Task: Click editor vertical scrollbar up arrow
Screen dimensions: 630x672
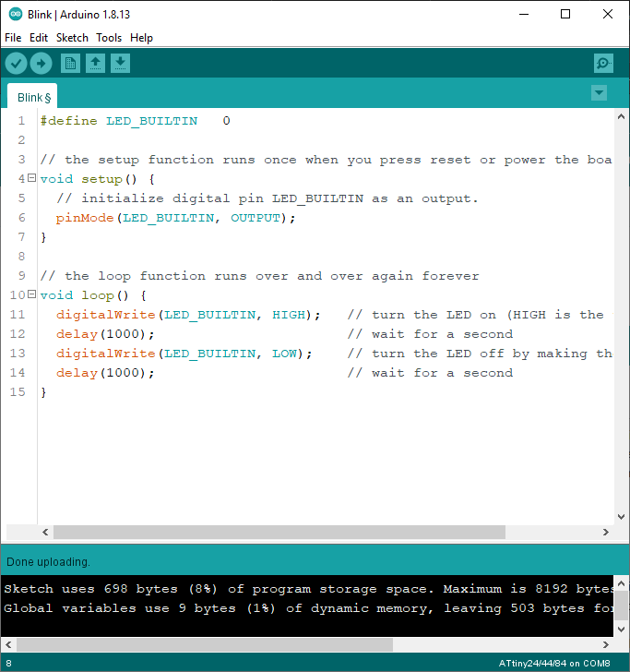Action: [621, 116]
